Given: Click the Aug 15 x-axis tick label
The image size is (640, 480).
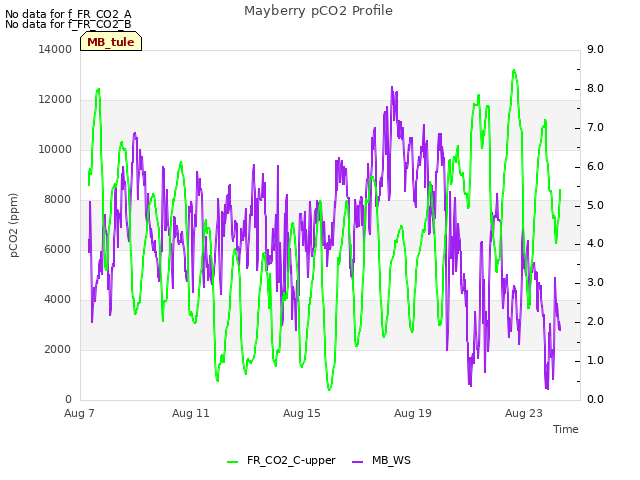Looking at the screenshot, I should coord(302,413).
